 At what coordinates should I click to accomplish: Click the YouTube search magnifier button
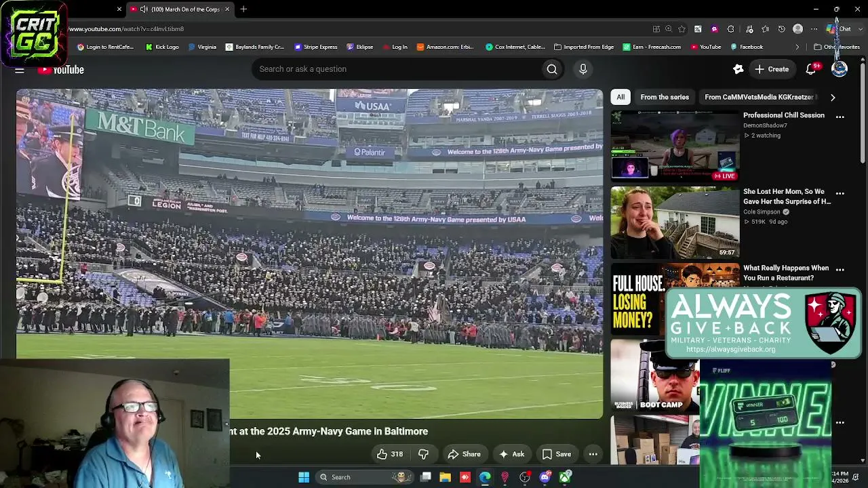coord(552,69)
